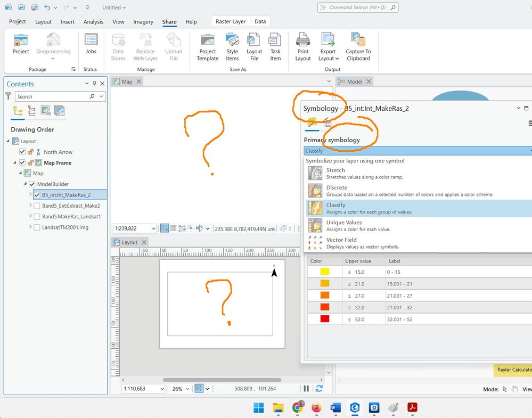Viewport: 532px width, 418px height.
Task: Select List By Drawing Order icon
Action: click(18, 111)
